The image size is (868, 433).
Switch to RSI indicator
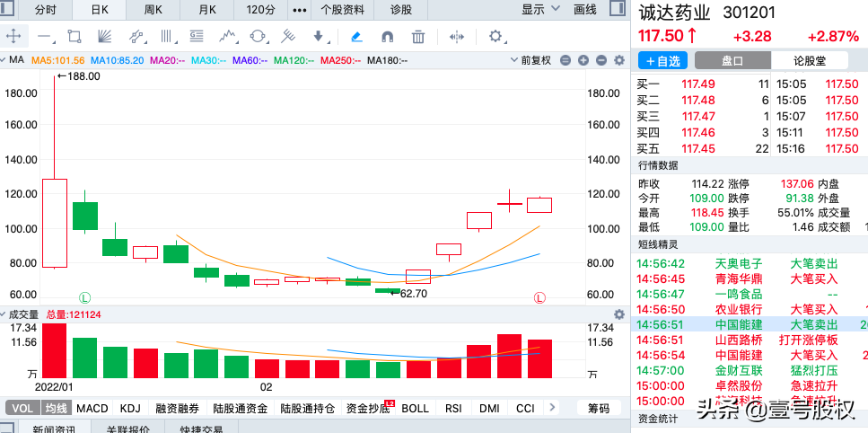point(453,409)
